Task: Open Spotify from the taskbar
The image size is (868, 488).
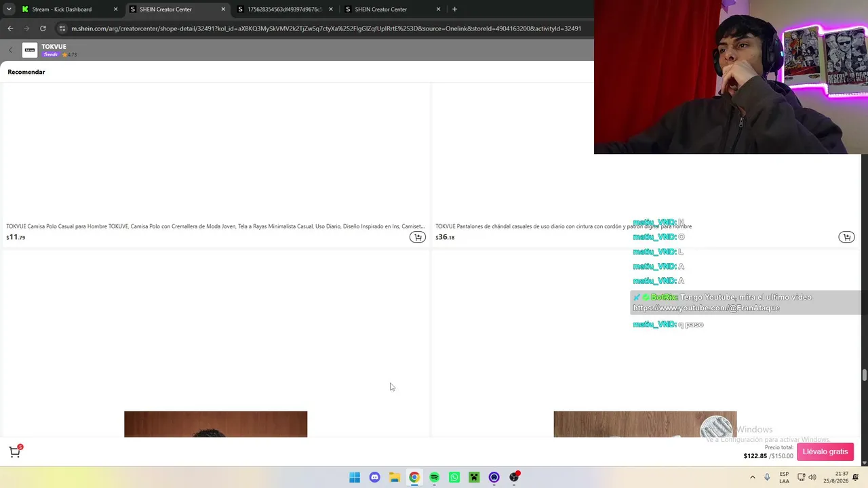Action: click(434, 477)
